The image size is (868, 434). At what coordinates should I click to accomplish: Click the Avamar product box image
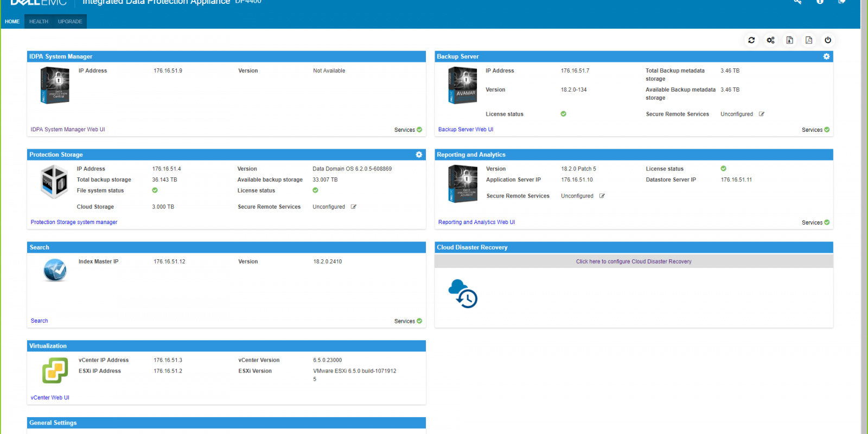463,85
